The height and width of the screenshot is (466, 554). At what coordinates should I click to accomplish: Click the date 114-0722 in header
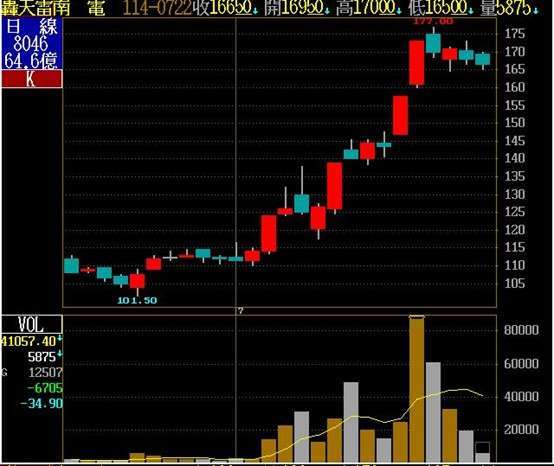[158, 8]
